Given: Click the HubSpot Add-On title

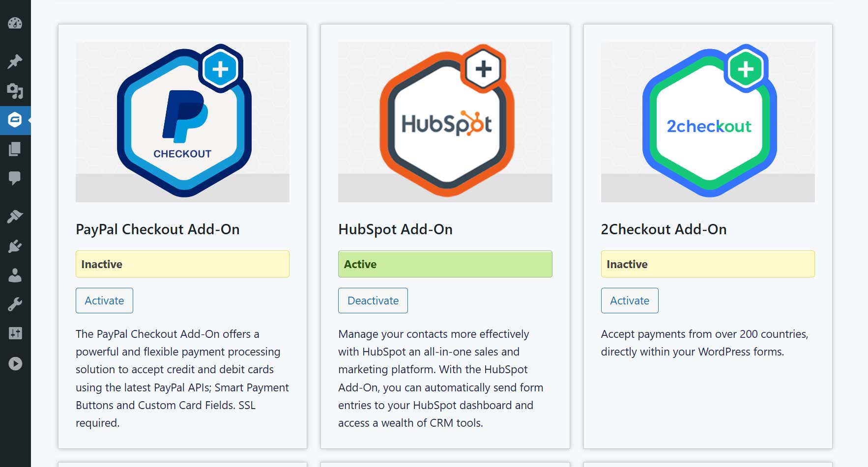Looking at the screenshot, I should tap(396, 229).
